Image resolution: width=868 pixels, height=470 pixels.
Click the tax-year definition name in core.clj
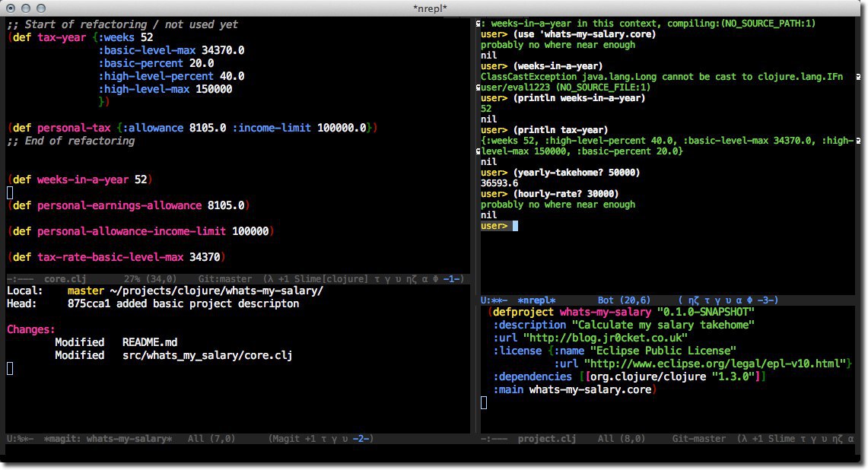62,37
